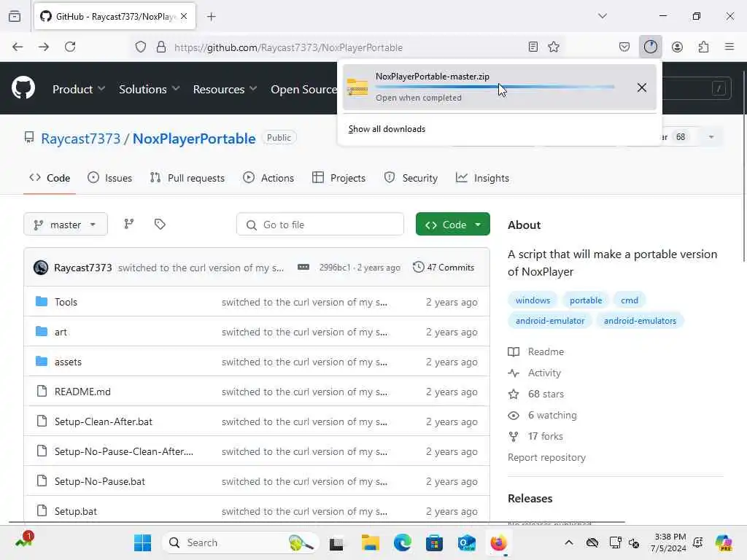View the 47 Commits history
Image resolution: width=747 pixels, height=560 pixels.
pyautogui.click(x=444, y=267)
